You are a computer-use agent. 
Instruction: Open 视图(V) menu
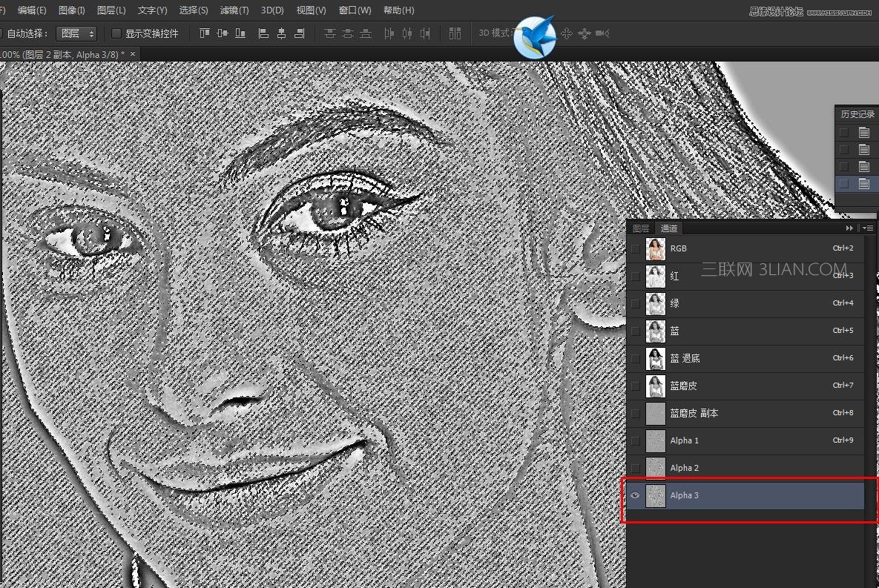[x=311, y=10]
